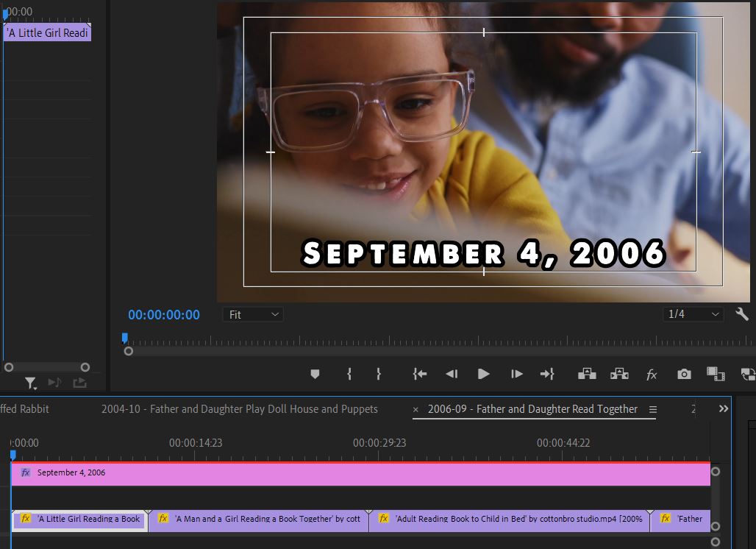Viewport: 756px width, 549px height.
Task: Select the pink September 4, 2006 title clip
Action: tap(360, 474)
